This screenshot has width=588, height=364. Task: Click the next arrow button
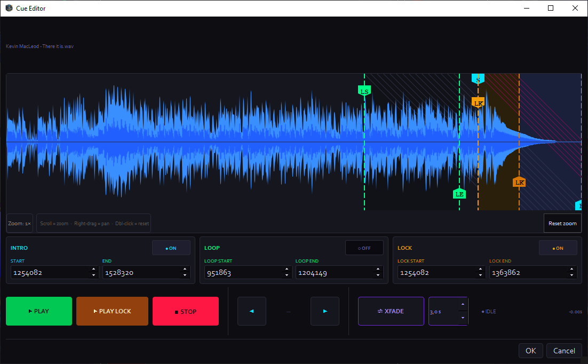(x=325, y=311)
